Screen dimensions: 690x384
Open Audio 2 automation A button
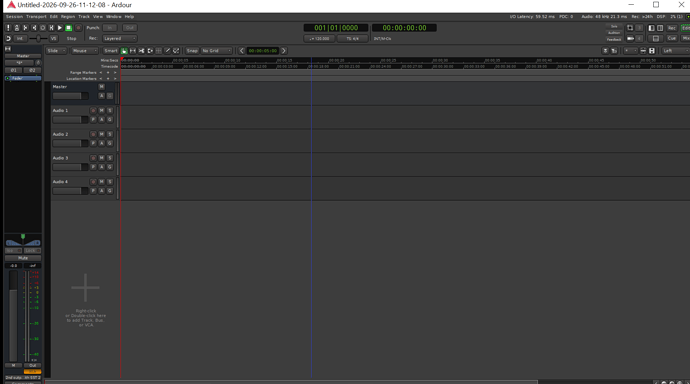coord(102,143)
